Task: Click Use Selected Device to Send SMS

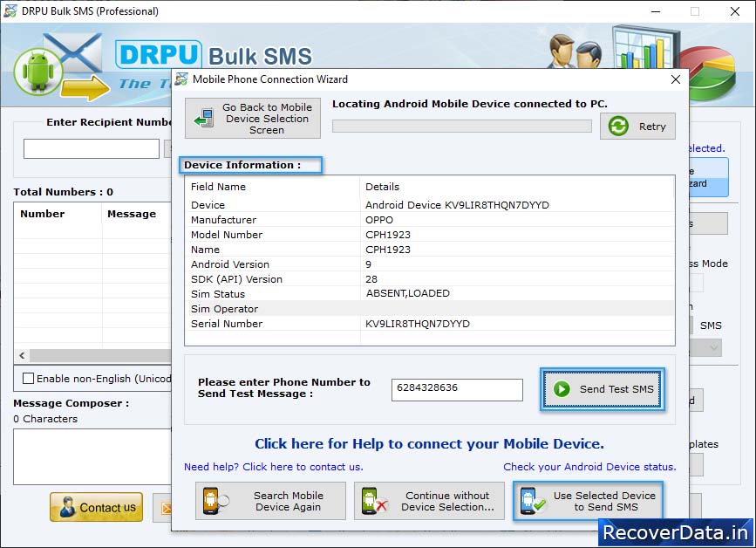Action: coord(588,501)
